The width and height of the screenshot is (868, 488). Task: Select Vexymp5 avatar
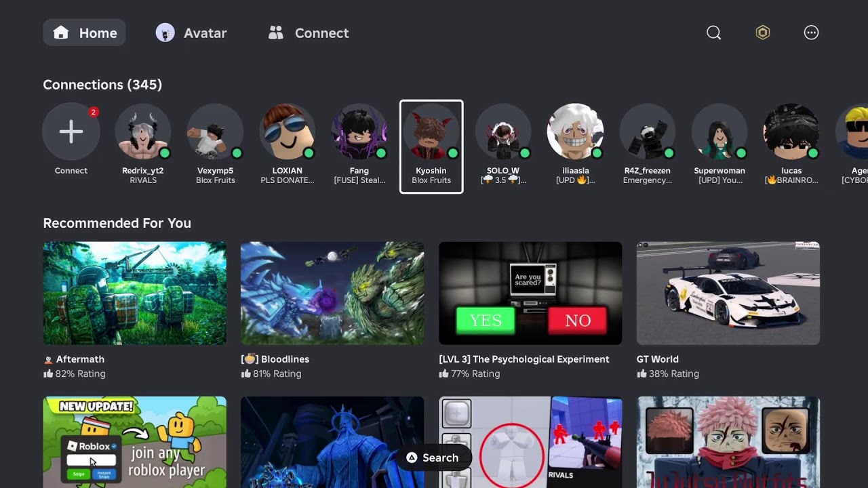click(215, 131)
